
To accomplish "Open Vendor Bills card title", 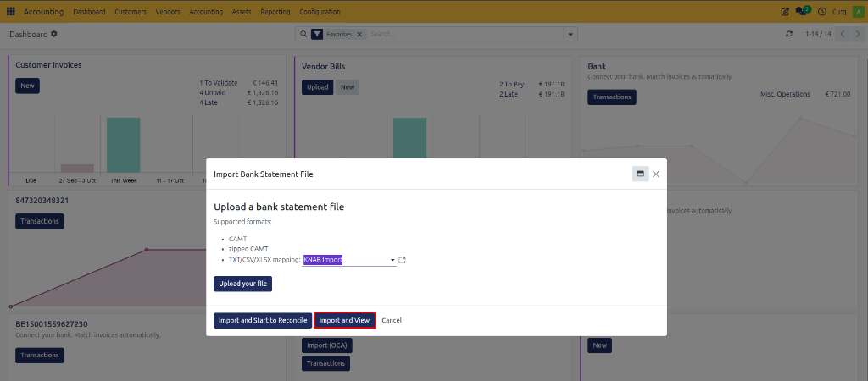I will coord(323,66).
